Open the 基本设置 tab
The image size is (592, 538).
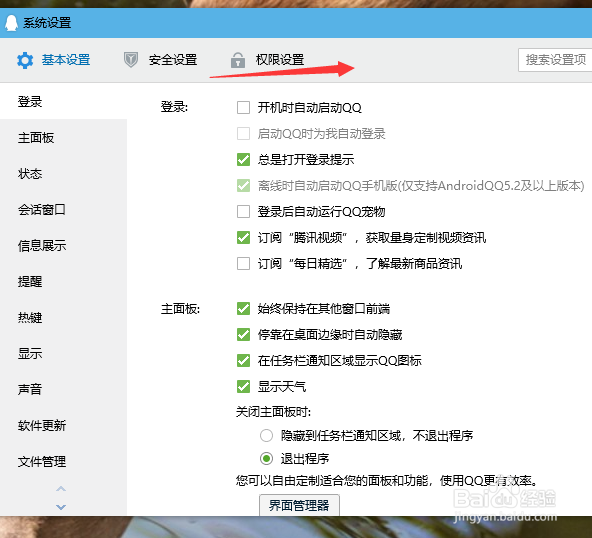coord(66,60)
